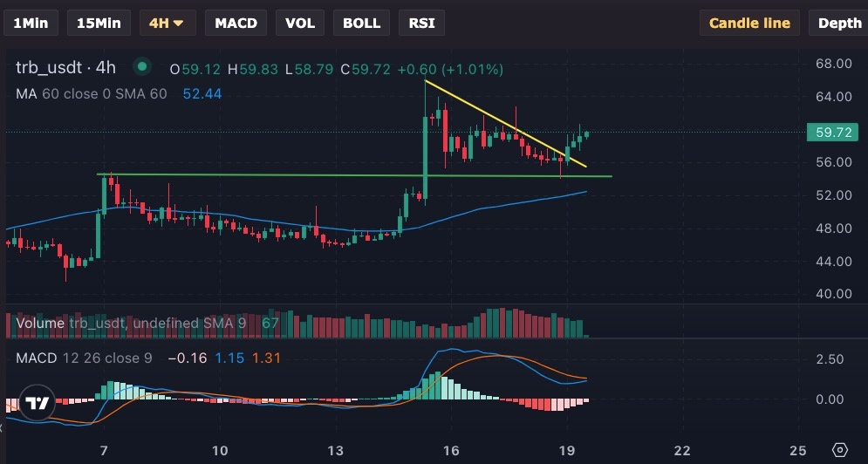Click date 7 on the time axis
This screenshot has height=464, width=868.
click(x=104, y=450)
